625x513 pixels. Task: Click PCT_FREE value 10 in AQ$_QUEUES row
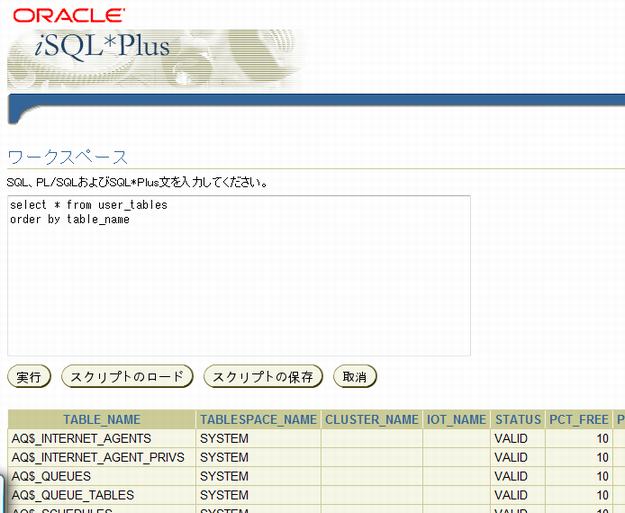click(602, 476)
